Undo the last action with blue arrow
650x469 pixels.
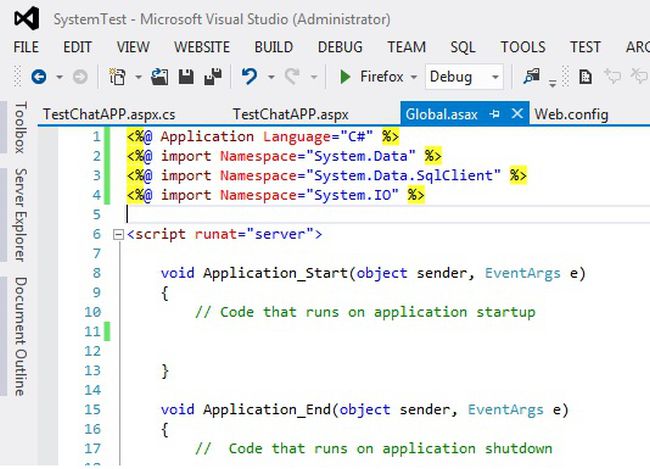pyautogui.click(x=249, y=77)
